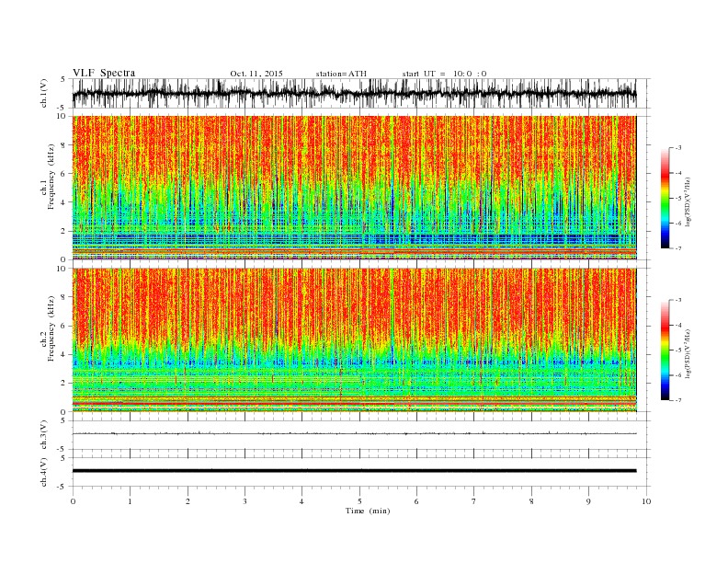Viewport: 728px width, 563px height.
Task: Click time axis tick label "10"
Action: [x=646, y=501]
